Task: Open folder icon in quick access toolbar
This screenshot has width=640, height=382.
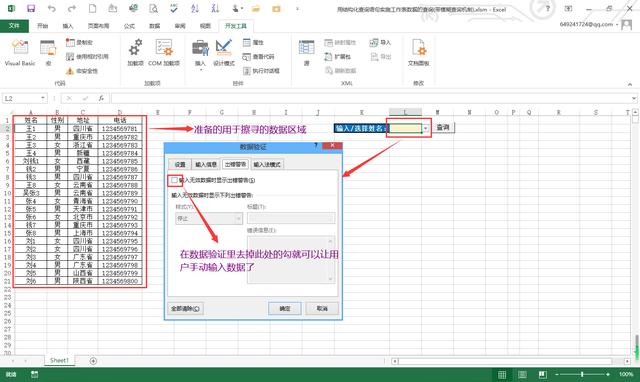Action: click(256, 9)
